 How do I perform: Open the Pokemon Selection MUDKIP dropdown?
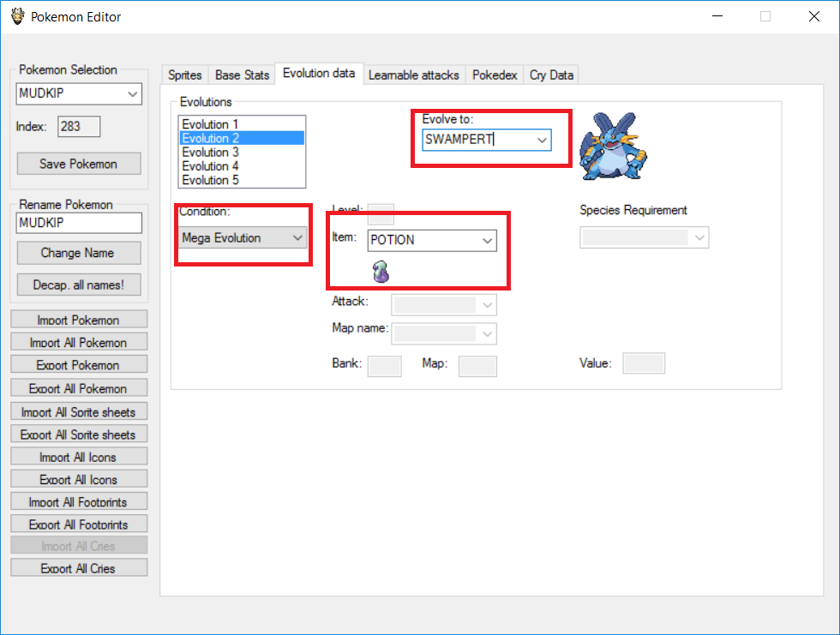tap(132, 94)
